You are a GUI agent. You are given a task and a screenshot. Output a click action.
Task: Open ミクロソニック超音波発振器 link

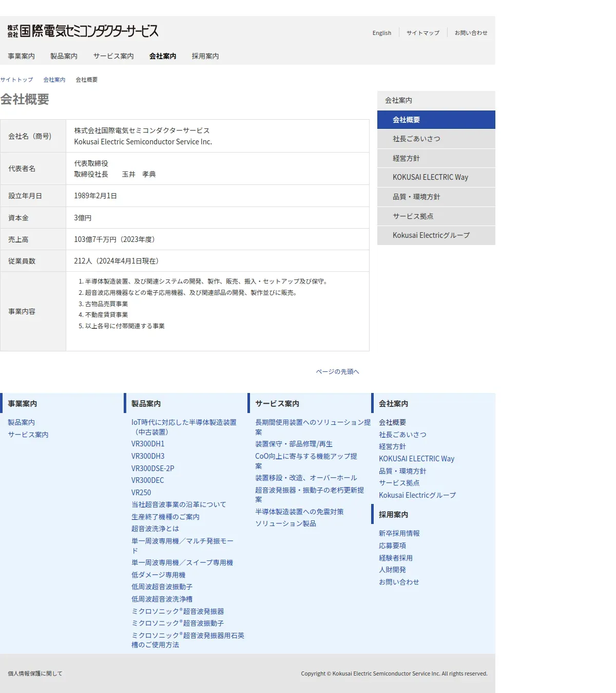click(178, 611)
